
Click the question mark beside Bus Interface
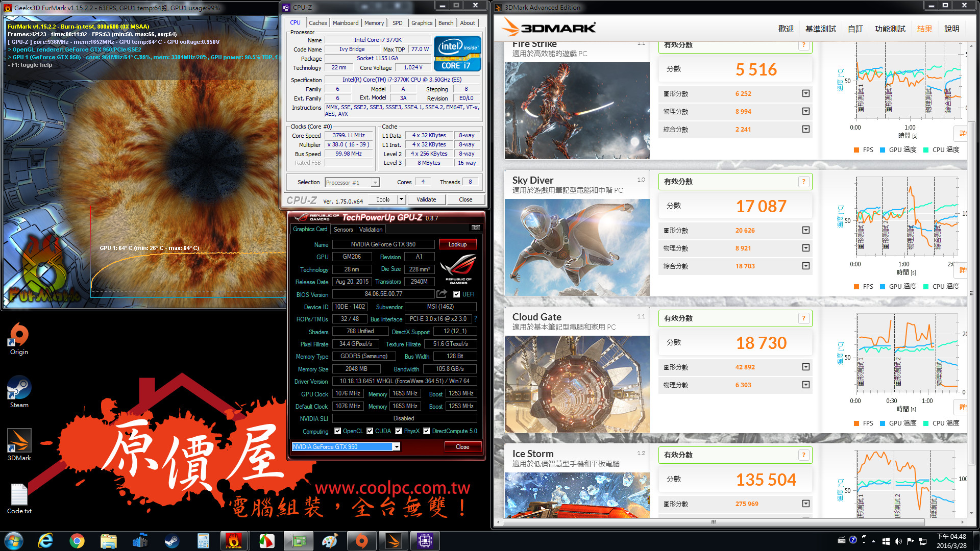475,319
